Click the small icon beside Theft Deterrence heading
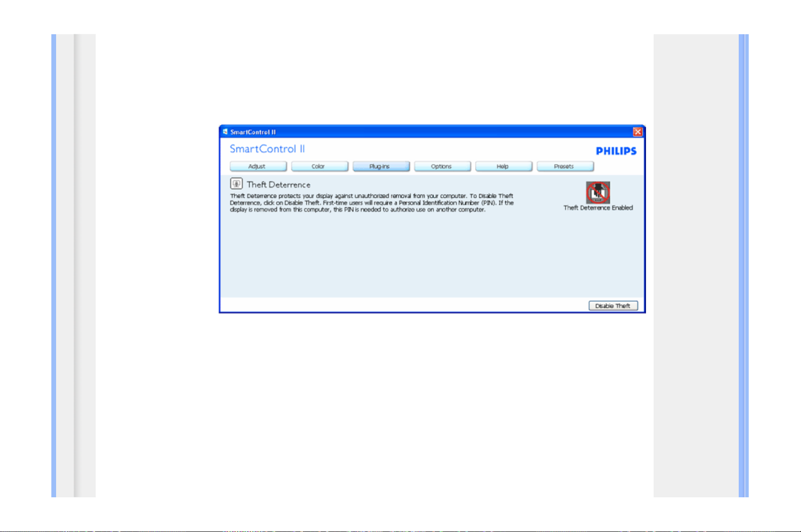The image size is (801, 532). pos(236,184)
